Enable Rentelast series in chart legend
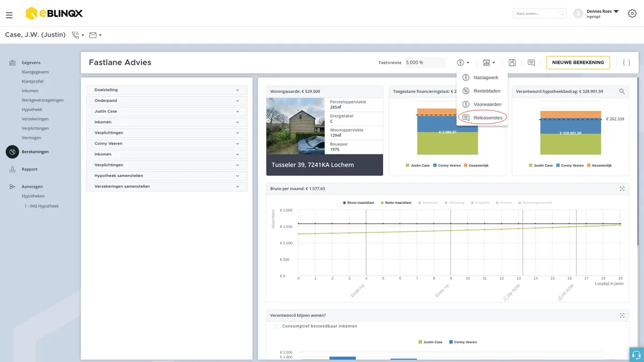Image resolution: width=644 pixels, height=362 pixels. (x=428, y=203)
